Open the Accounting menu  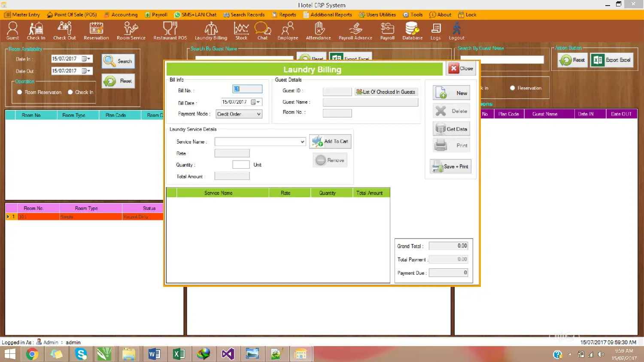click(121, 15)
